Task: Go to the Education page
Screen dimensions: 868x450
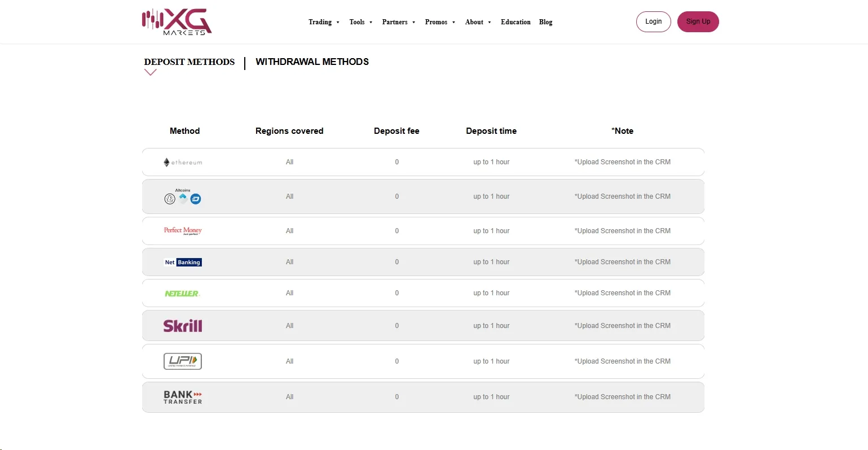Action: [x=515, y=22]
